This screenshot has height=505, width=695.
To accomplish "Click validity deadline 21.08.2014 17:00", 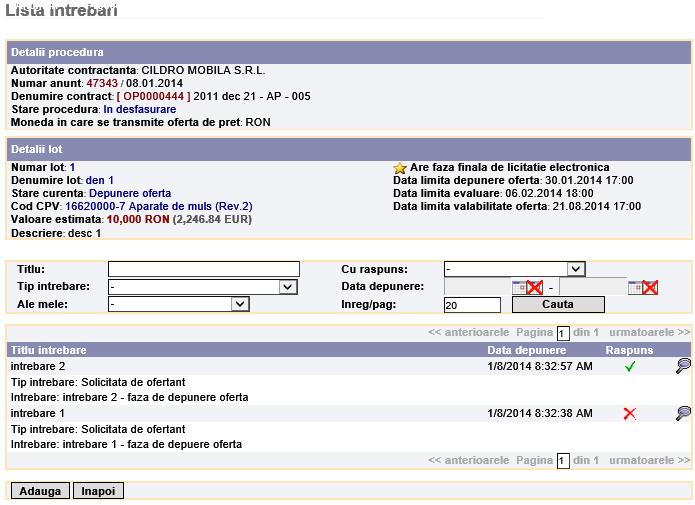I will pyautogui.click(x=597, y=206).
